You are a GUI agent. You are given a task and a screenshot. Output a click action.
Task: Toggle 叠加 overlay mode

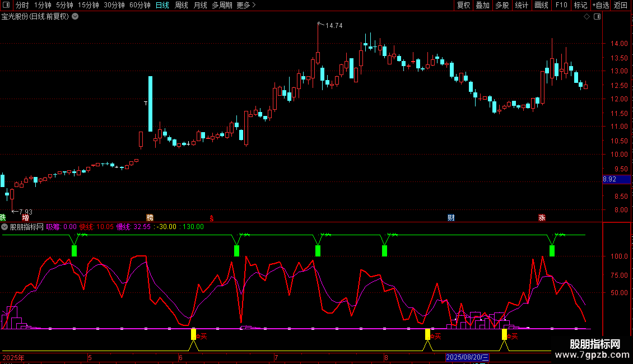click(x=482, y=6)
